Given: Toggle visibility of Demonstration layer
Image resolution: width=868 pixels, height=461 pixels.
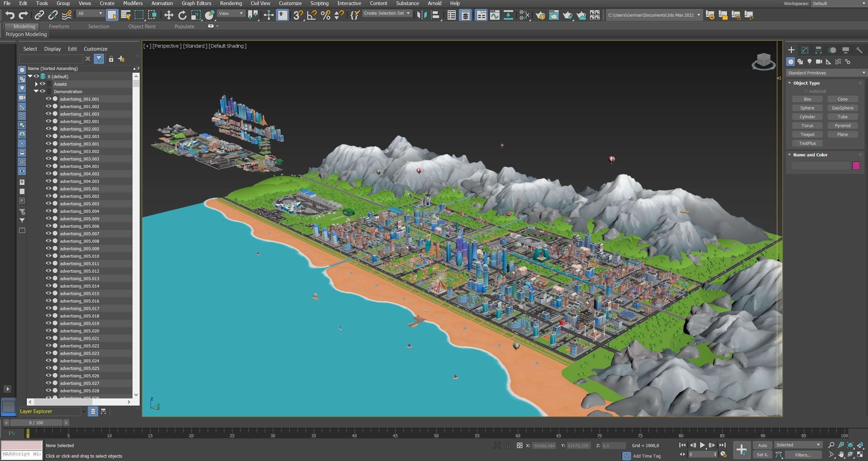Looking at the screenshot, I should pos(42,91).
